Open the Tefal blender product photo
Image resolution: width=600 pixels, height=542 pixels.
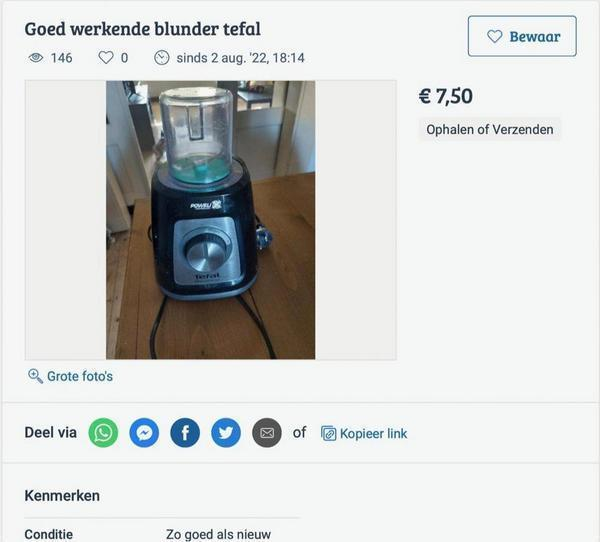click(210, 220)
